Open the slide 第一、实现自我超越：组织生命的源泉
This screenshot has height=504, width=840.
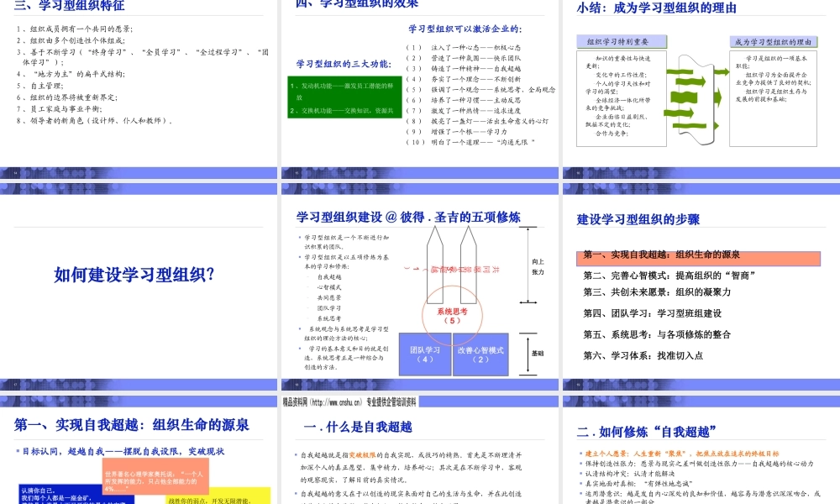[139, 450]
